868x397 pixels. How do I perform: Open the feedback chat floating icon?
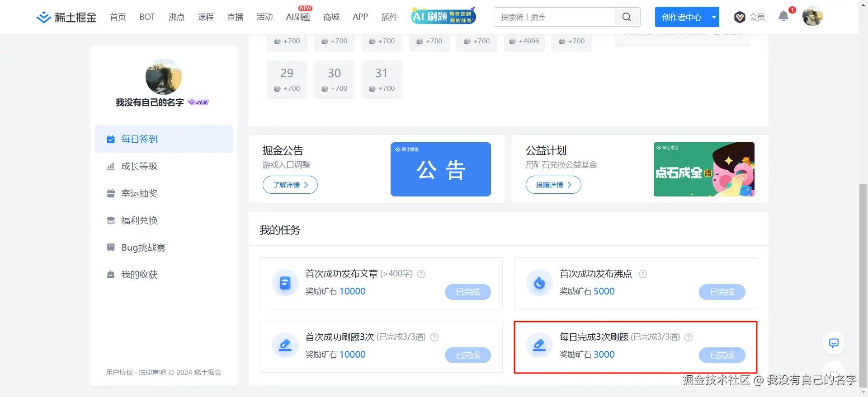[834, 343]
